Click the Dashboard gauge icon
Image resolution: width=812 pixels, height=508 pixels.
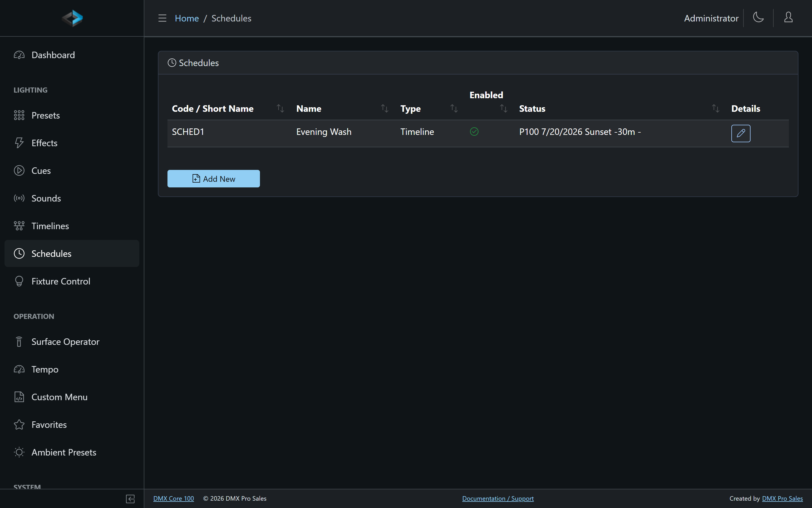[19, 55]
